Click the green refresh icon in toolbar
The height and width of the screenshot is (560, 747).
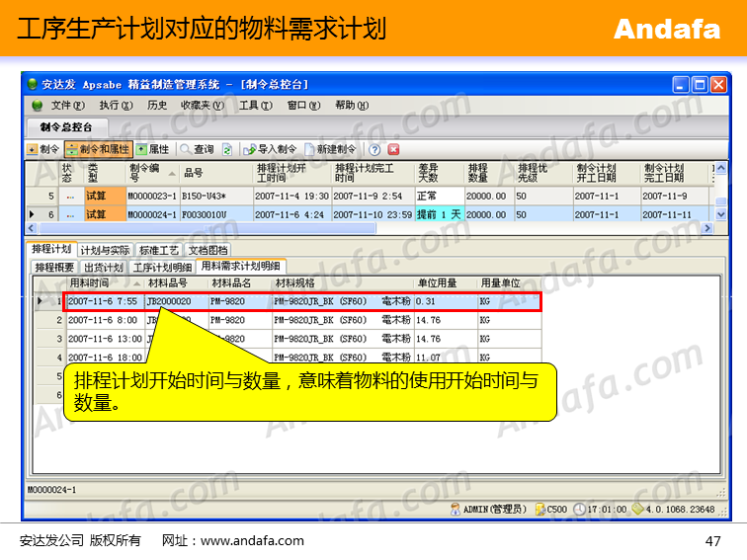(x=227, y=149)
